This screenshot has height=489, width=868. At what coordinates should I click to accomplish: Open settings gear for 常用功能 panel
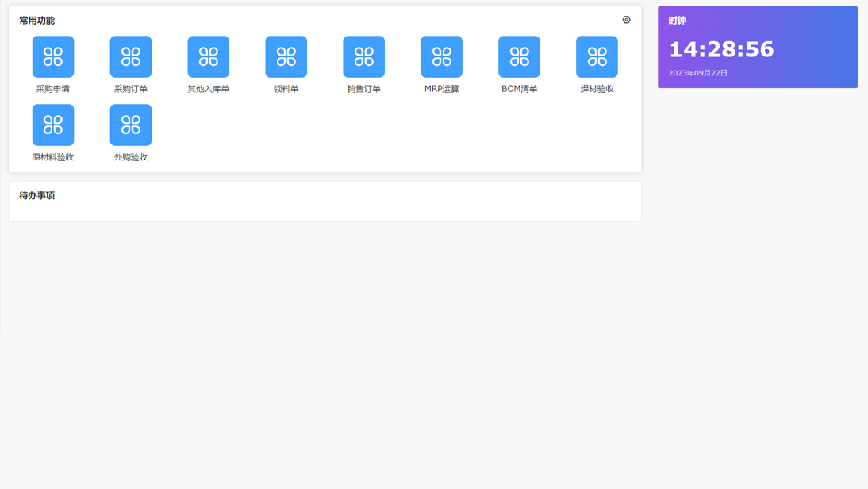(626, 20)
